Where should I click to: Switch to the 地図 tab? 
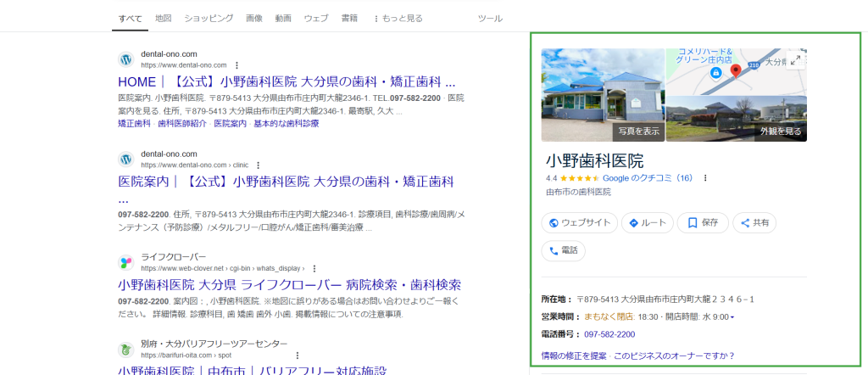point(164,18)
